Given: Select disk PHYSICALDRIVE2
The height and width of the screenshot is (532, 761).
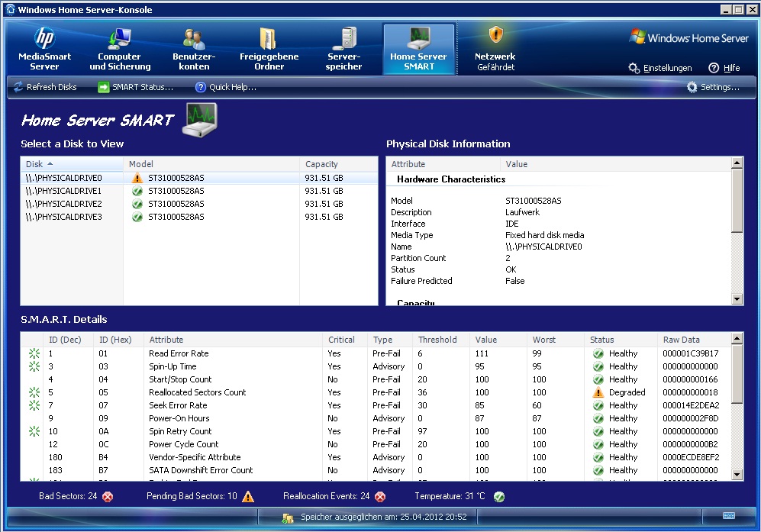Looking at the screenshot, I should (199, 204).
